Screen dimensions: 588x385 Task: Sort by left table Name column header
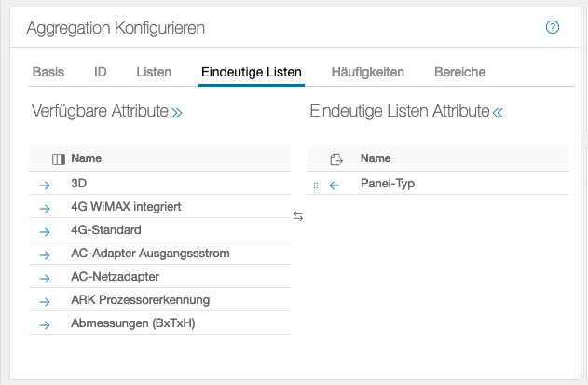87,159
